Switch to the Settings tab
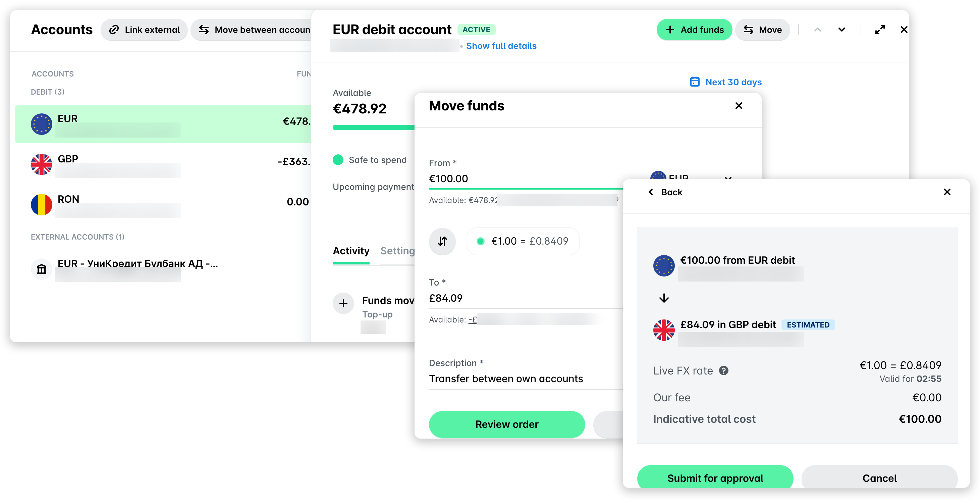The width and height of the screenshot is (980, 502). (x=397, y=251)
